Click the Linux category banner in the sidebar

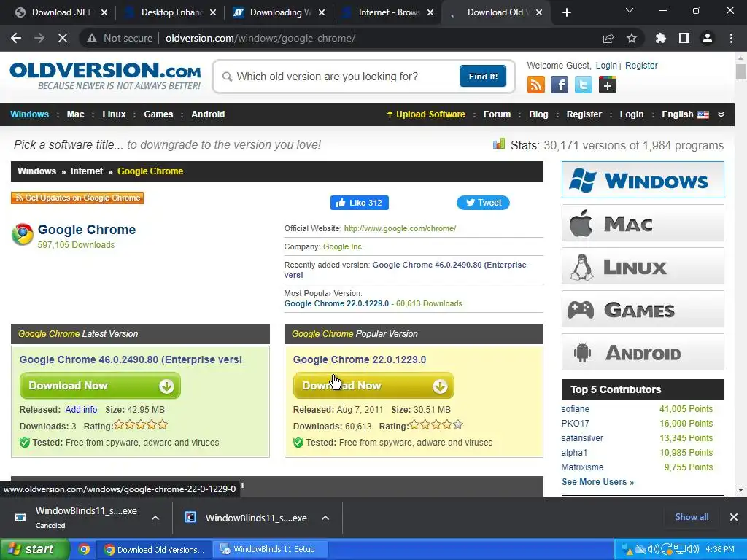click(x=643, y=265)
